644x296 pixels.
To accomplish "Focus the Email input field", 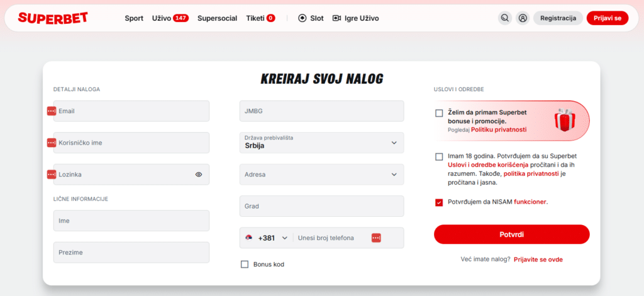I will pos(131,111).
